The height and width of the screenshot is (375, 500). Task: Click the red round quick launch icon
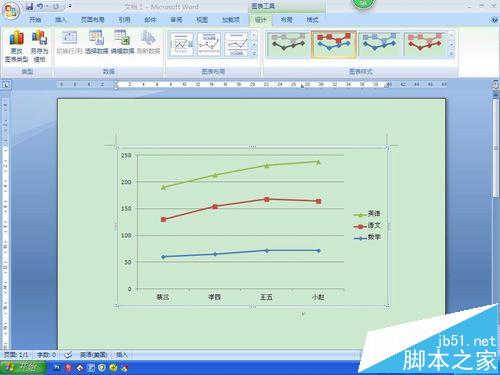pos(68,368)
